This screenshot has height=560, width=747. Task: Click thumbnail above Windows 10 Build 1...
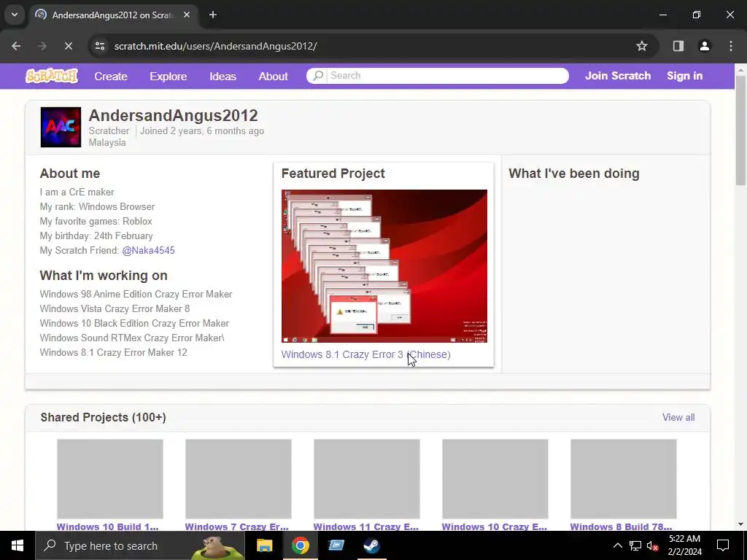coord(110,478)
